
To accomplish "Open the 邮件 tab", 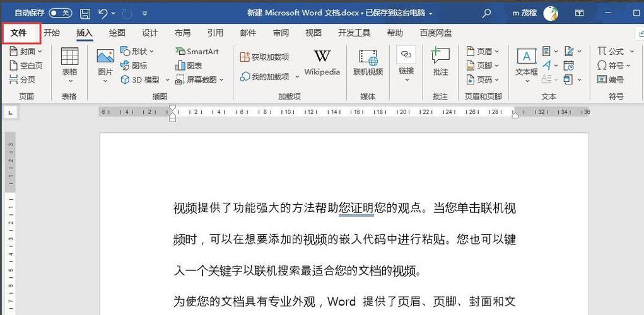I will [248, 33].
